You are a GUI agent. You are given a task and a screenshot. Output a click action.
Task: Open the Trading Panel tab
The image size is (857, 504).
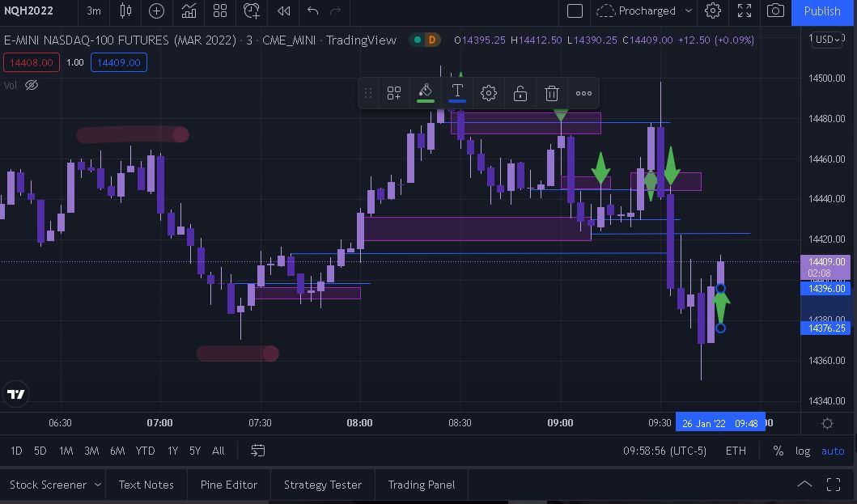422,485
